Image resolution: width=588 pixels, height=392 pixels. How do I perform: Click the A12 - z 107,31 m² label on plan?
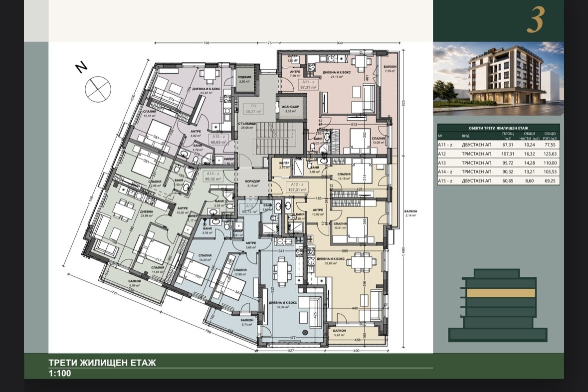coord(297,187)
